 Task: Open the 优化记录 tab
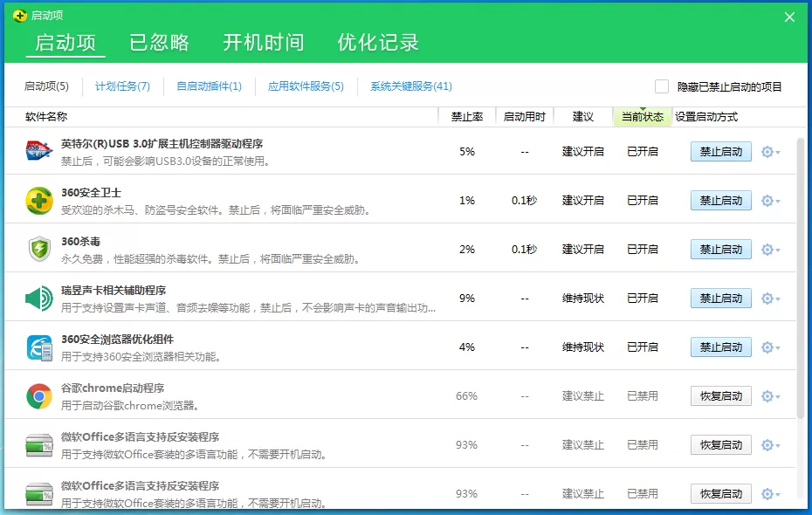pyautogui.click(x=378, y=43)
